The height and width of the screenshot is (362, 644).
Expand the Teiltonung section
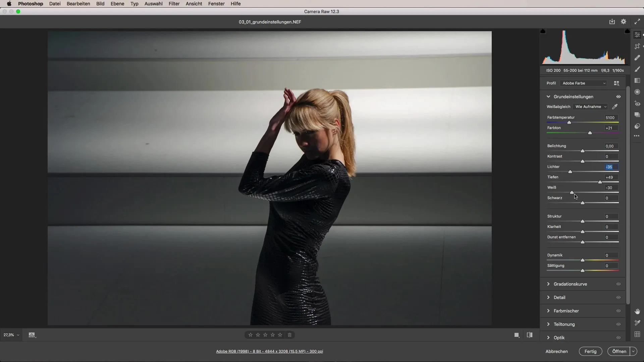tap(548, 324)
